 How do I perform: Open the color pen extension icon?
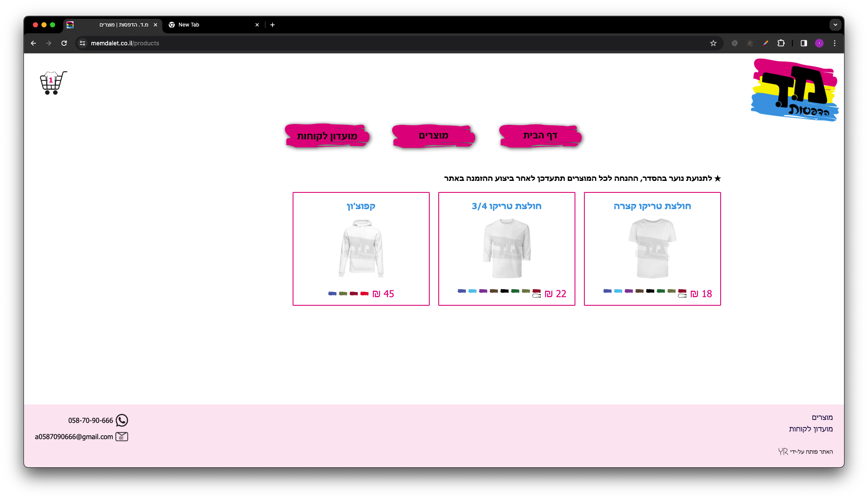pos(765,43)
